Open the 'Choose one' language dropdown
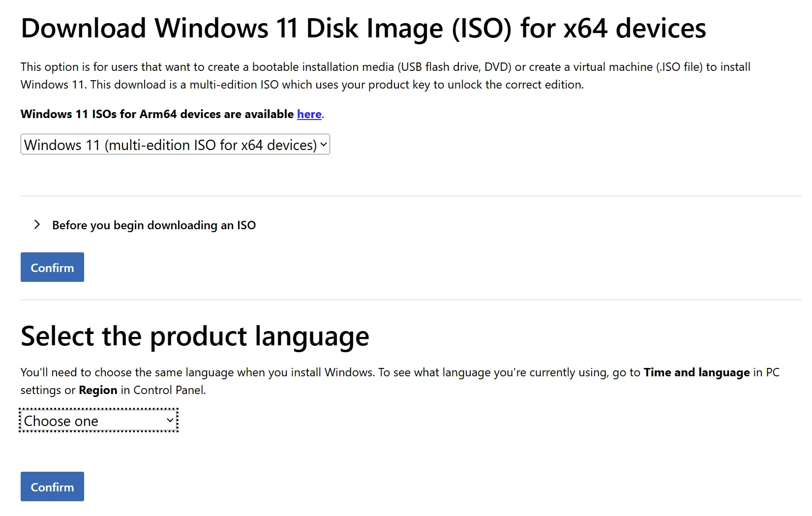This screenshot has width=812, height=516. pos(98,421)
